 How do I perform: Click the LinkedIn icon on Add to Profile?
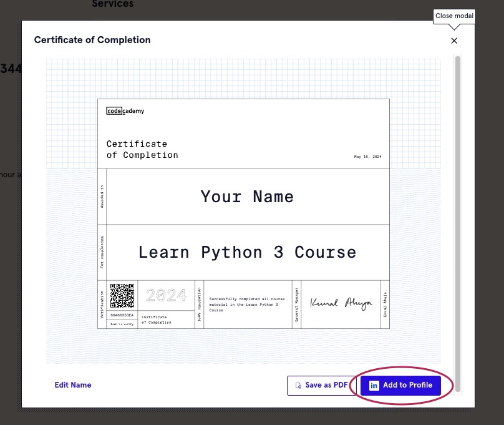click(374, 385)
